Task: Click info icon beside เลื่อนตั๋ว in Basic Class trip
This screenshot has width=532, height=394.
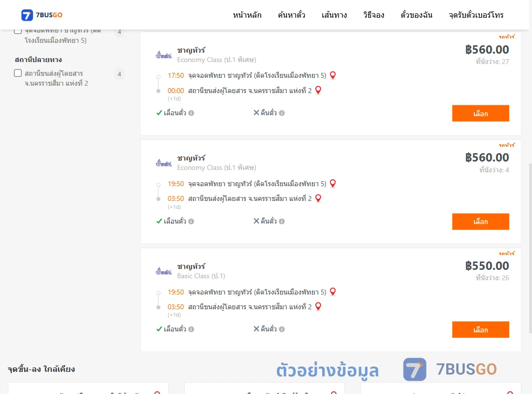Action: pos(191,329)
